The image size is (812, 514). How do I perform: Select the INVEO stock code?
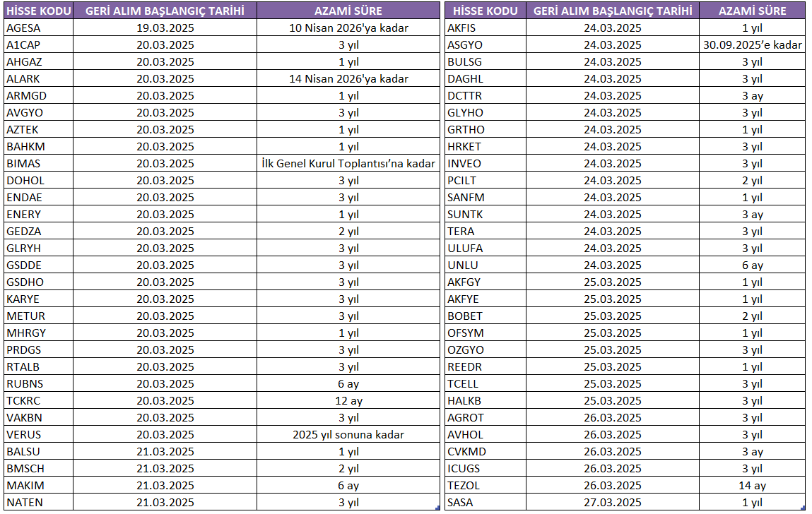click(x=486, y=164)
